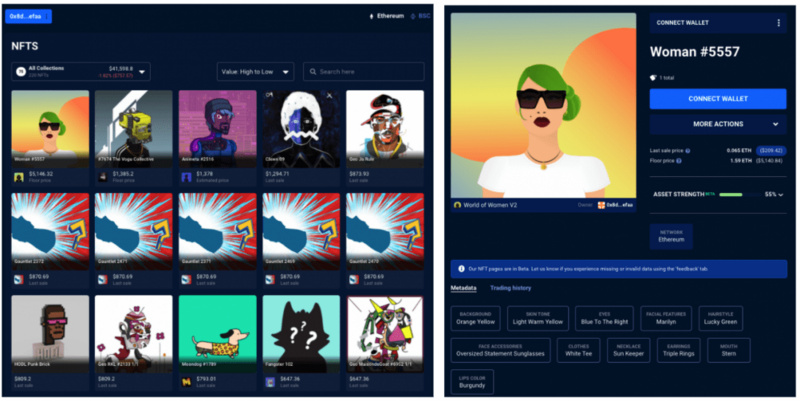
Task: Click collection avatar under Woman #5557 card
Action: [19, 177]
